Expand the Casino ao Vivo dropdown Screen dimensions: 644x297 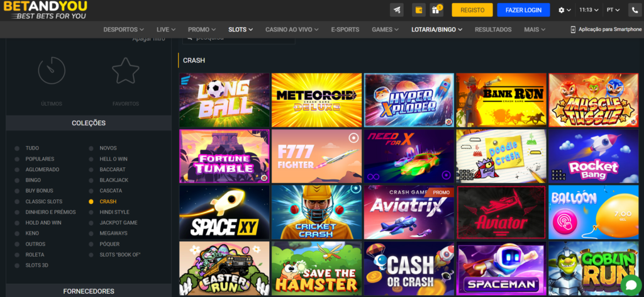tap(292, 30)
